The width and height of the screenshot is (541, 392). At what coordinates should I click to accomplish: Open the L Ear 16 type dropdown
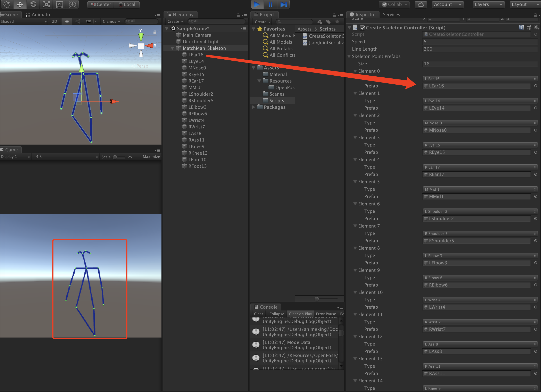click(x=480, y=79)
